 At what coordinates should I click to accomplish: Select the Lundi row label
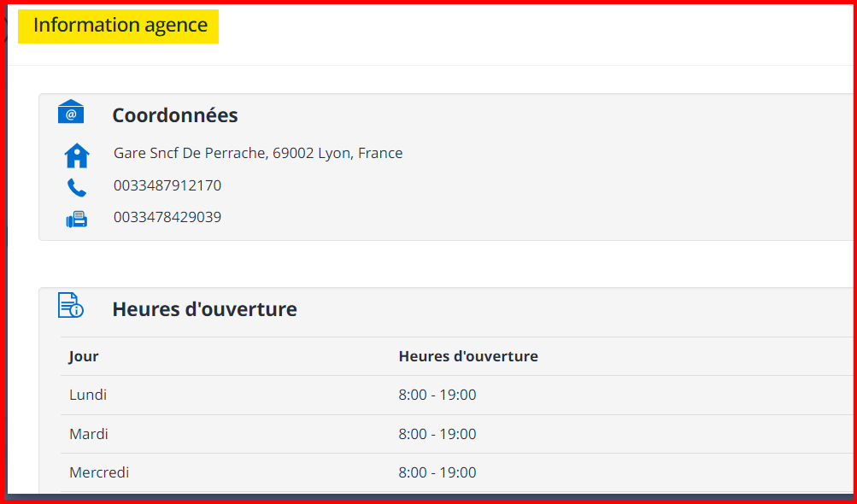coord(88,395)
